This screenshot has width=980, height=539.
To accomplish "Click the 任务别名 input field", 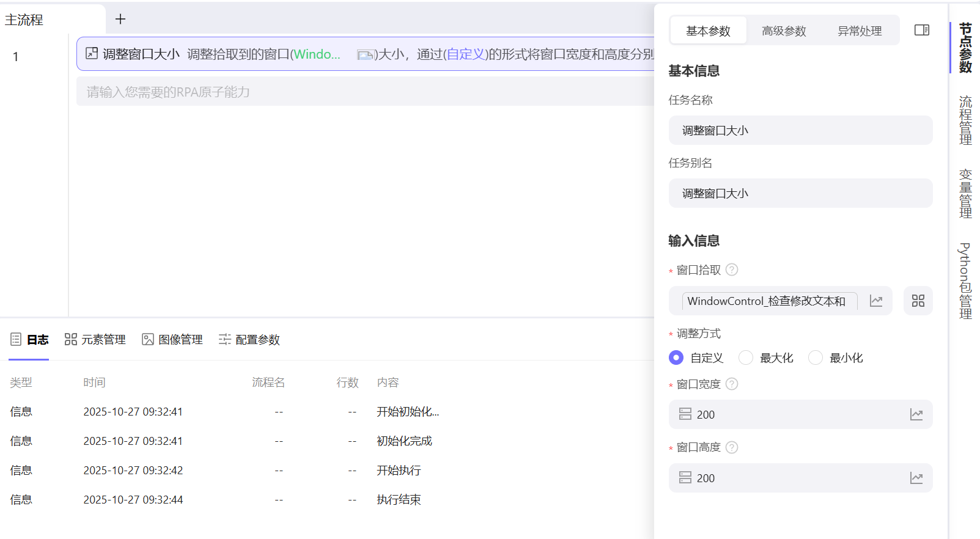I will coord(801,193).
